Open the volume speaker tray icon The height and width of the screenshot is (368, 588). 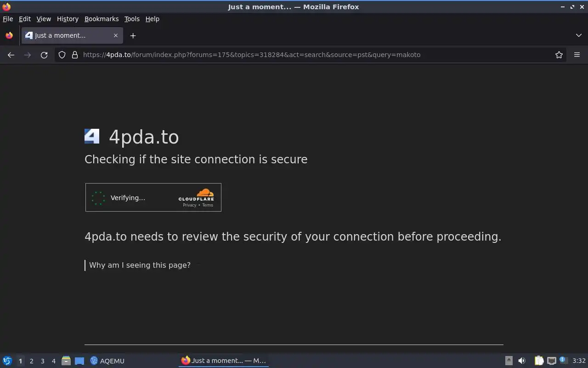pos(522,361)
